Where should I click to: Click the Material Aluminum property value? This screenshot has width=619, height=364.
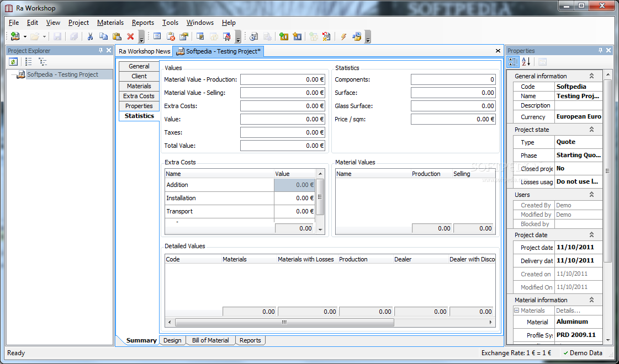pyautogui.click(x=579, y=322)
